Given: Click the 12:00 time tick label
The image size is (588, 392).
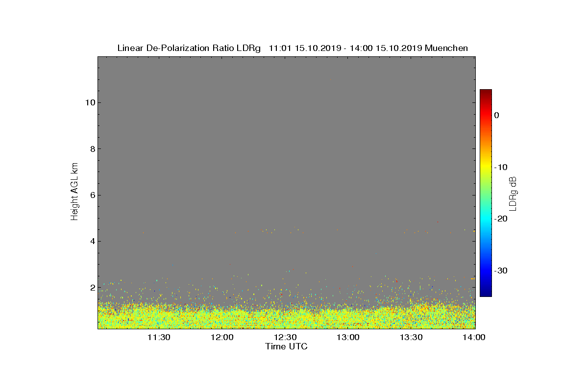Looking at the screenshot, I should coord(222,337).
